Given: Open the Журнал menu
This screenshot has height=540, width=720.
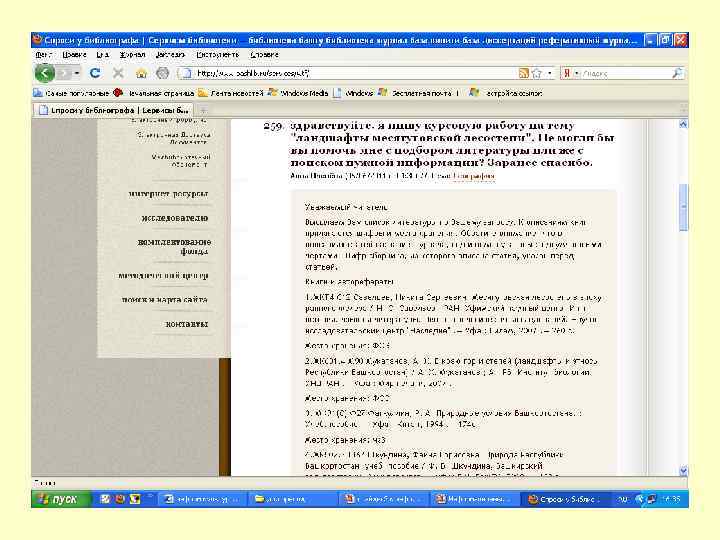Looking at the screenshot, I should 132,55.
